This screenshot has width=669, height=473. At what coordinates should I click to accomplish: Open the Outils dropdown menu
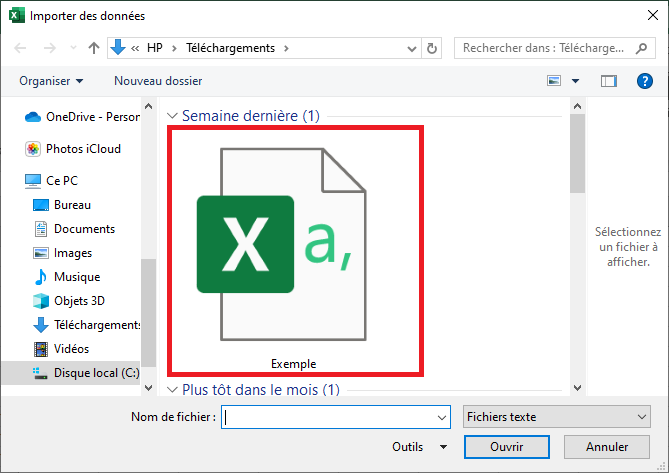[419, 447]
